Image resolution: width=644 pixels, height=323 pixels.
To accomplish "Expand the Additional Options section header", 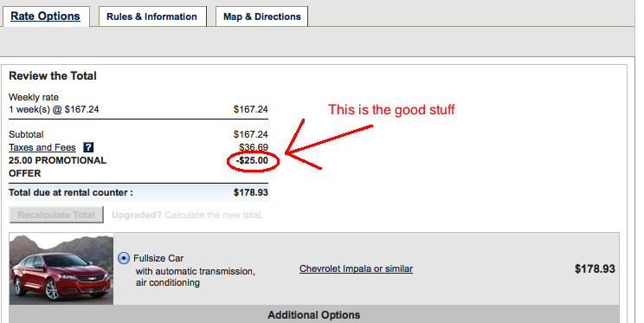I will (x=314, y=315).
